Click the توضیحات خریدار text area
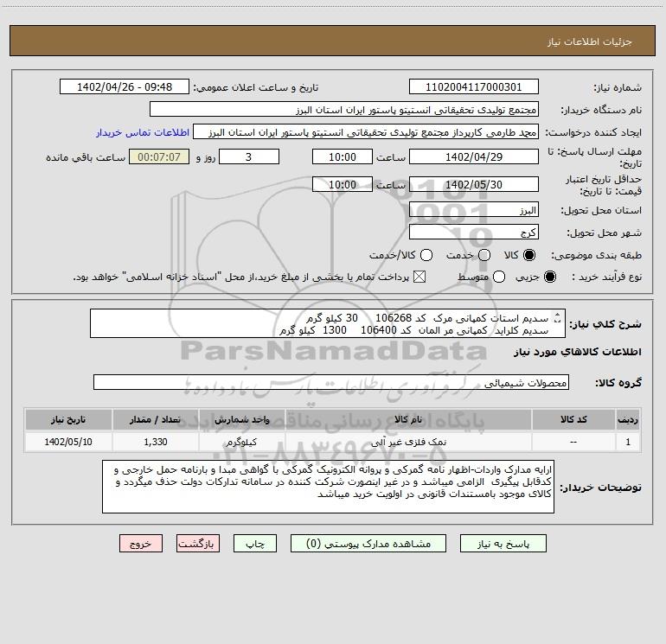The height and width of the screenshot is (644, 666). point(328,487)
